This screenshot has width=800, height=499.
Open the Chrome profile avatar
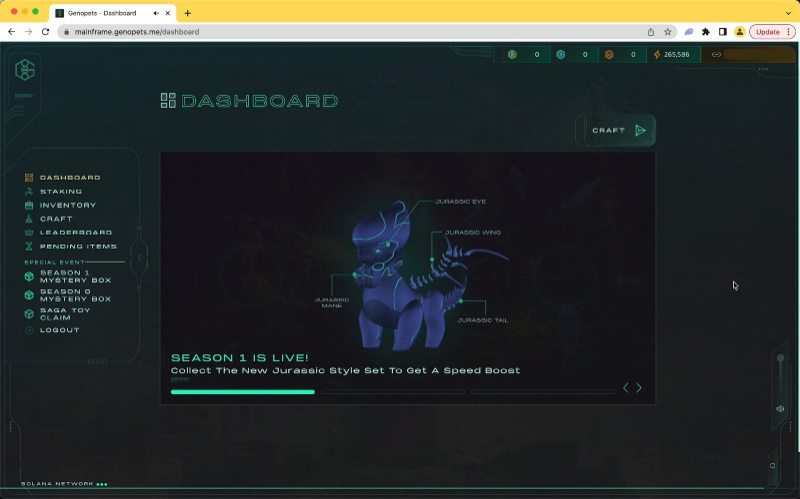click(739, 32)
